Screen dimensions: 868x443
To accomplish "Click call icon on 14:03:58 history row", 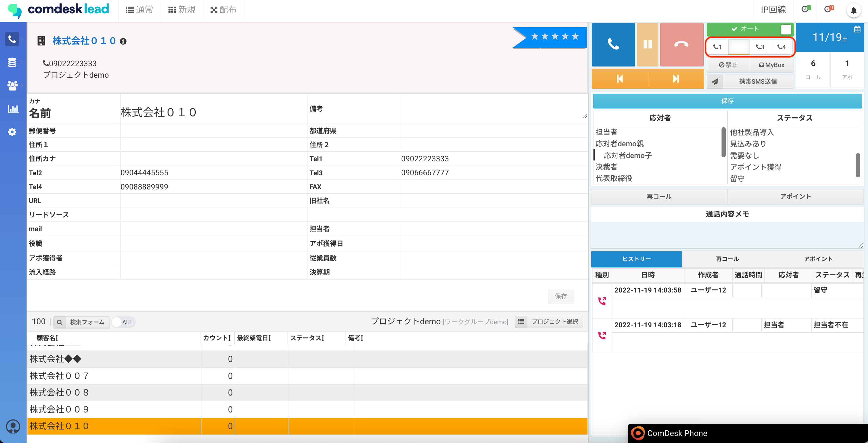I will [602, 300].
